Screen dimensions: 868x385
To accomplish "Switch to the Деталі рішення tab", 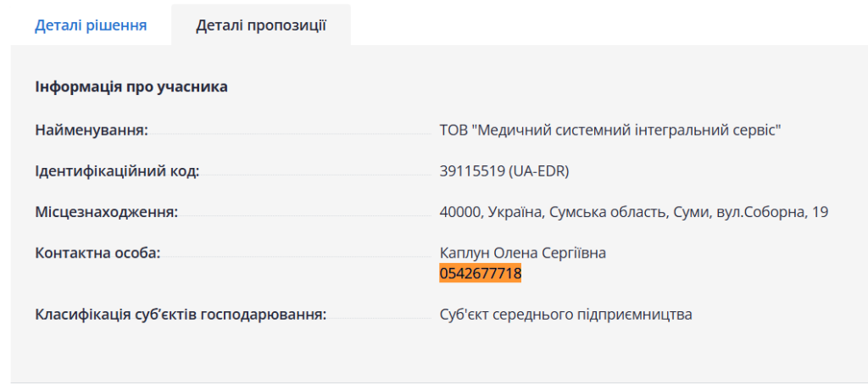I will (x=91, y=25).
